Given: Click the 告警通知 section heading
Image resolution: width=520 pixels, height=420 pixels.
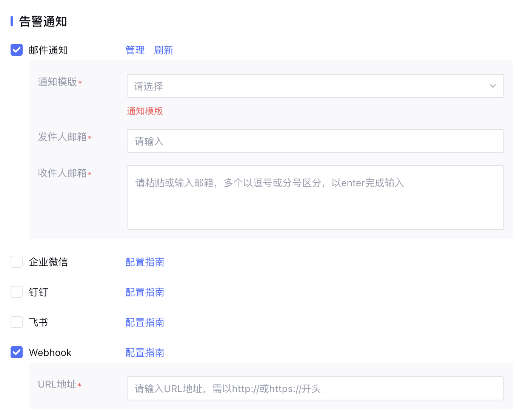Looking at the screenshot, I should click(x=43, y=21).
